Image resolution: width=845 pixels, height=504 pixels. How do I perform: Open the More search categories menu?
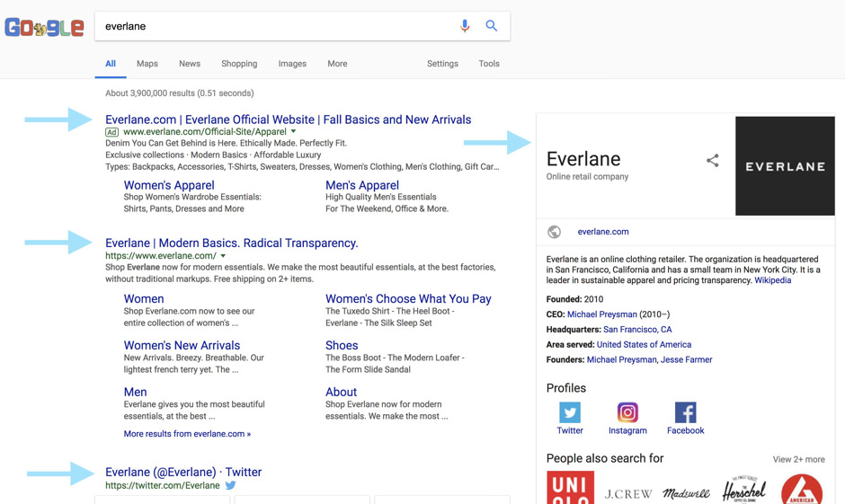point(337,64)
